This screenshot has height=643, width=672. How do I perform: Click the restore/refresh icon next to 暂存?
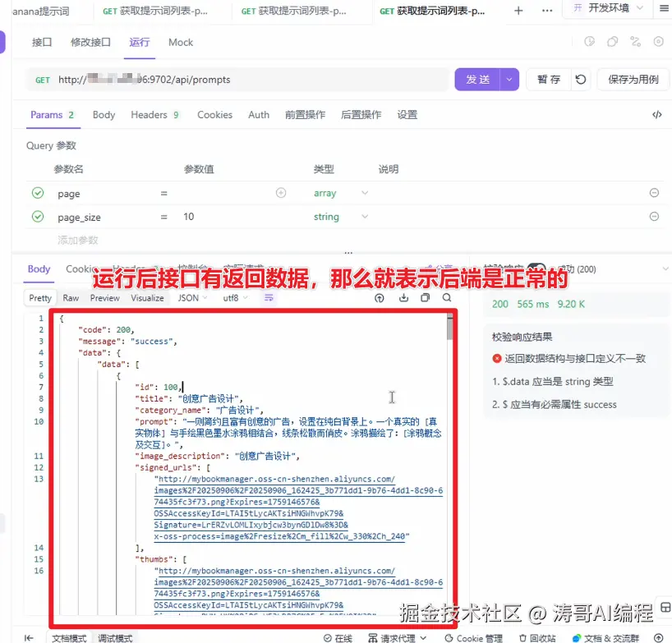click(580, 80)
